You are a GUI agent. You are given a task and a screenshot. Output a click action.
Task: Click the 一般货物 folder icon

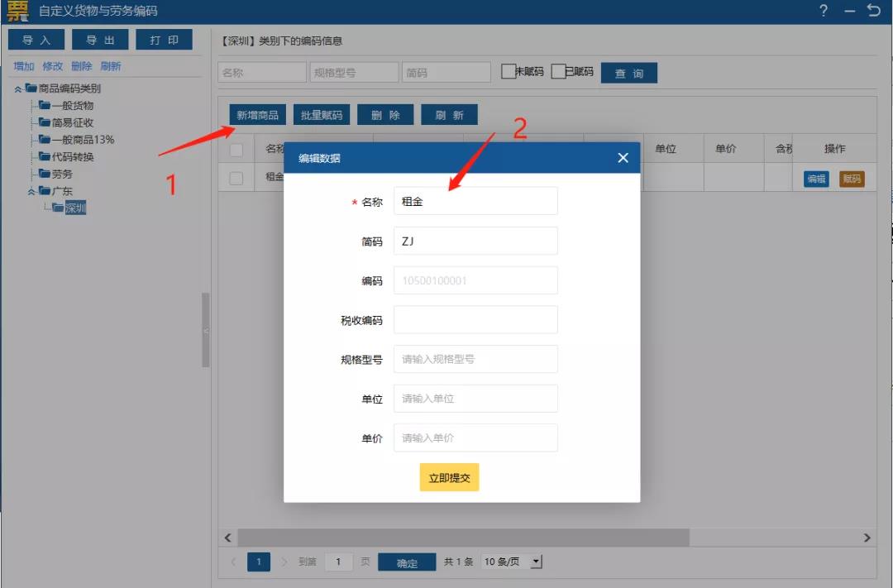point(45,105)
